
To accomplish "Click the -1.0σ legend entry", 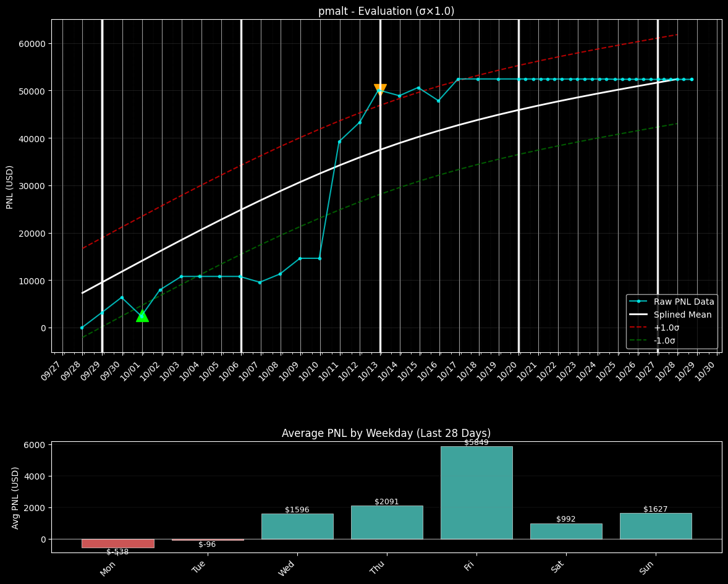I will click(x=664, y=341).
